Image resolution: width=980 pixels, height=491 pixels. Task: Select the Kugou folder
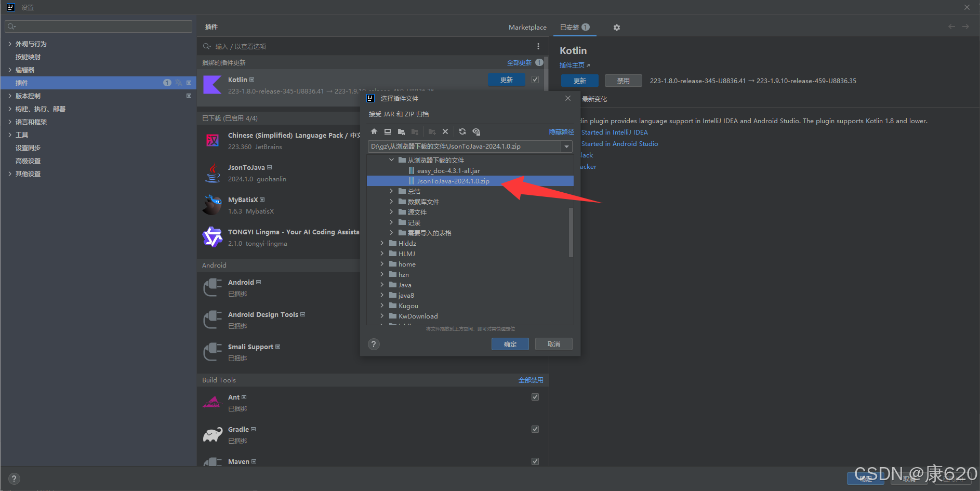408,306
